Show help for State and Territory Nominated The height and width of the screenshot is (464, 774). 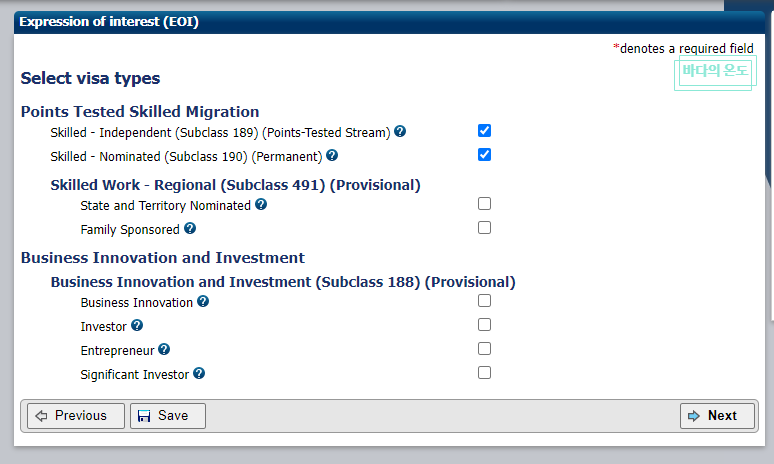[261, 204]
